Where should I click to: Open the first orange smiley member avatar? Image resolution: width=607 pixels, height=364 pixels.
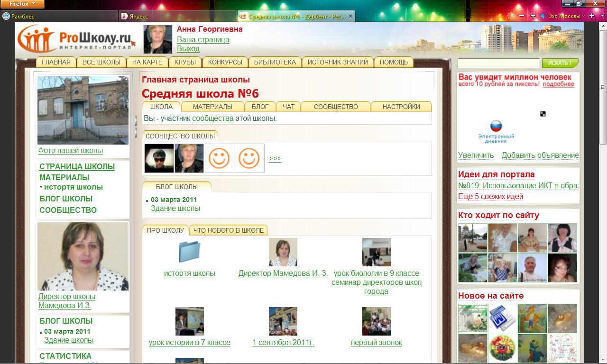[220, 158]
